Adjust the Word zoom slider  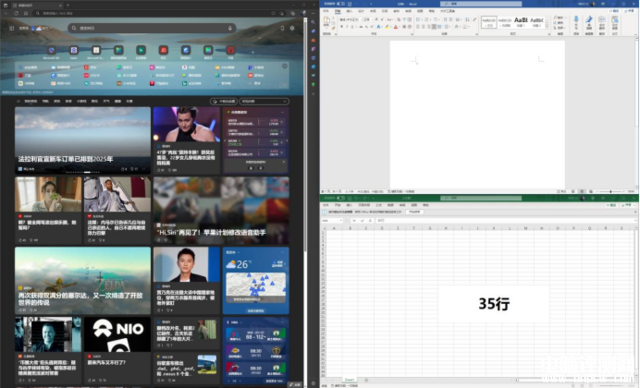pos(611,191)
